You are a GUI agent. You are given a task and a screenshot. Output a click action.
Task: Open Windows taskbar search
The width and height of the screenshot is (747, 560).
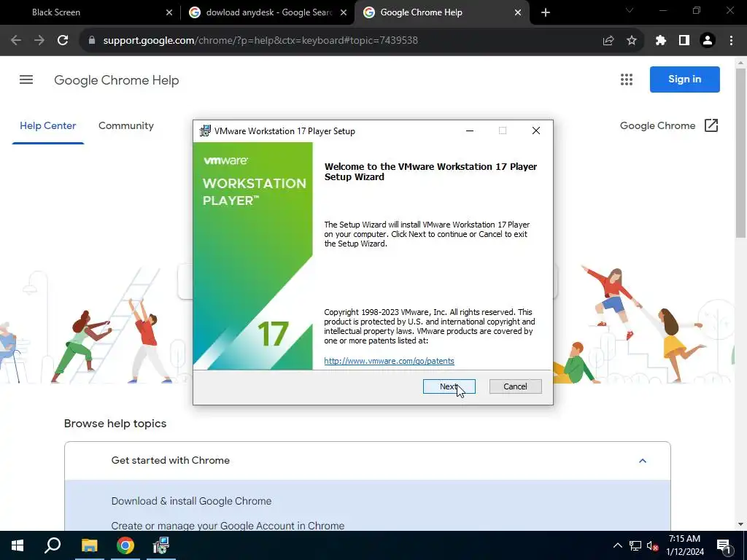[x=53, y=545]
